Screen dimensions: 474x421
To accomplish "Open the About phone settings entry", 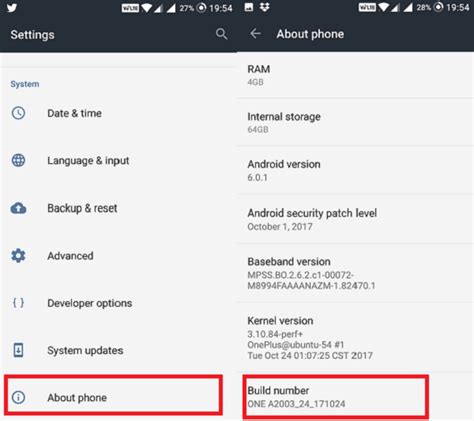I will pyautogui.click(x=113, y=395).
